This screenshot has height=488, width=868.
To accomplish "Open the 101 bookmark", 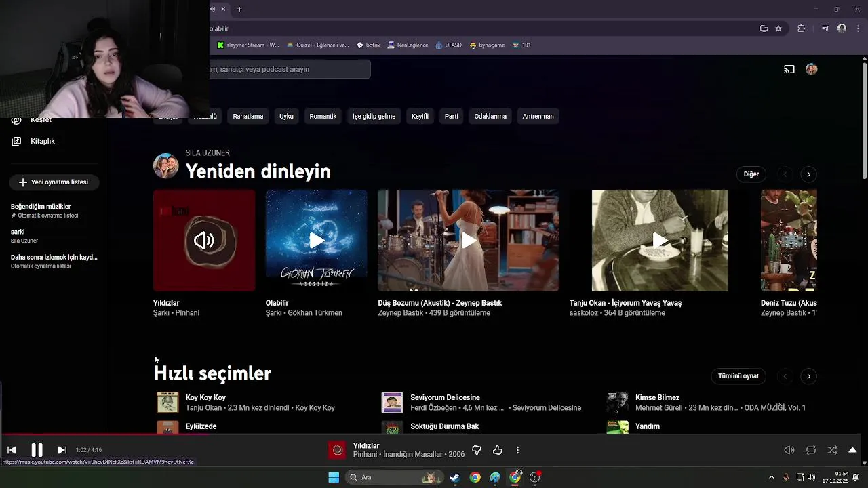I will (521, 45).
